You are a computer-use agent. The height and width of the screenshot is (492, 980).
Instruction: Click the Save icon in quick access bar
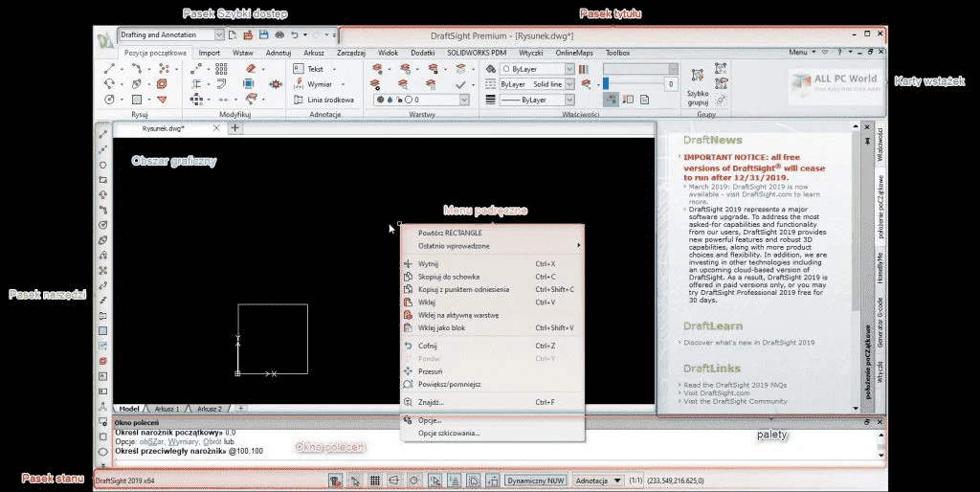263,35
